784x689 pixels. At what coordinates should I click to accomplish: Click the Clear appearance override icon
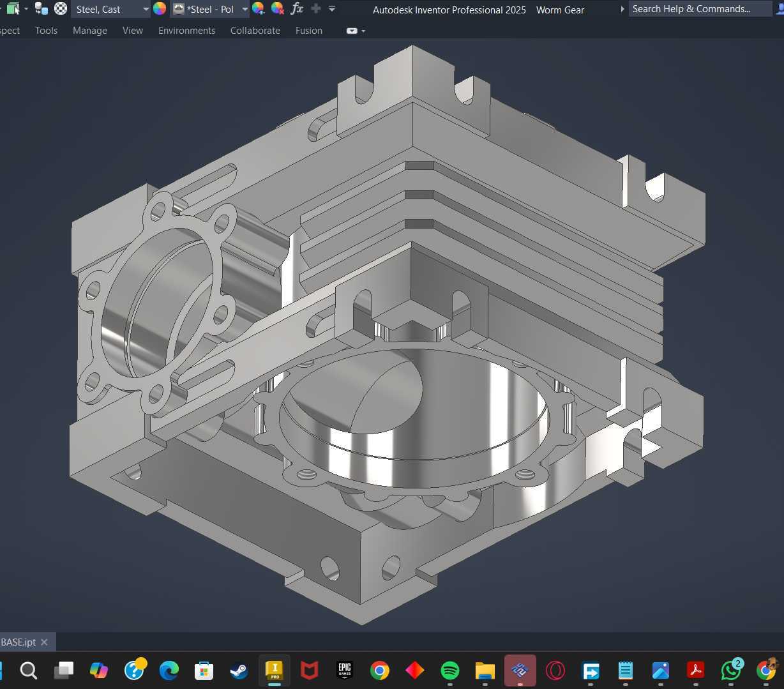pyautogui.click(x=278, y=9)
